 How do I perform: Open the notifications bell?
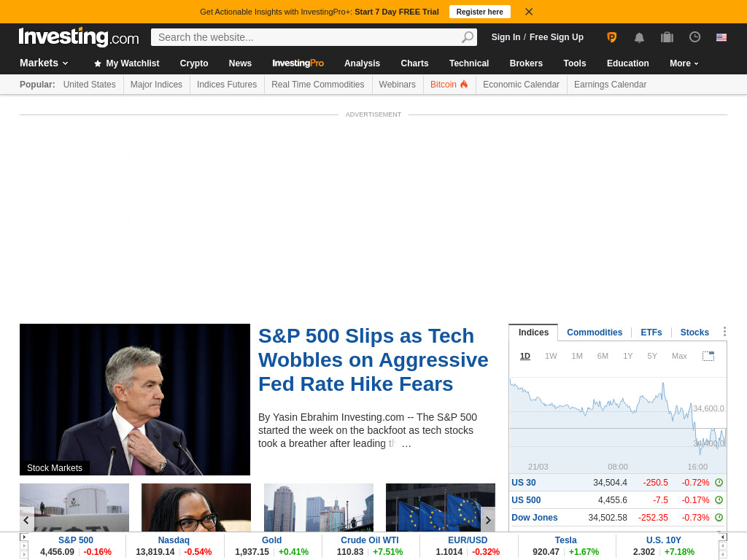[x=639, y=38]
